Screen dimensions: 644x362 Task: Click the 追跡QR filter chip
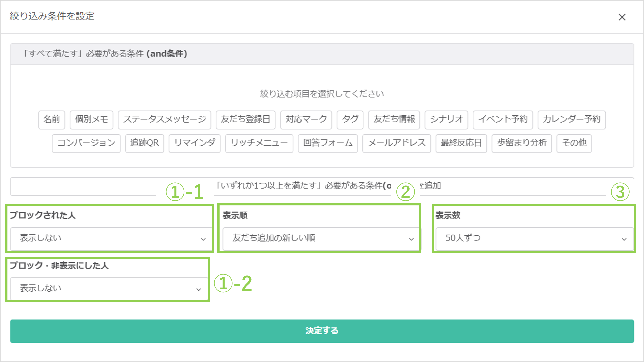pos(144,143)
